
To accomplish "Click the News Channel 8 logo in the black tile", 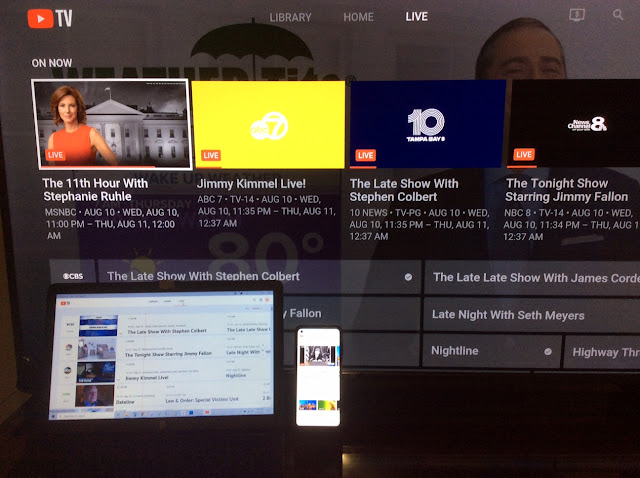I will [x=587, y=125].
